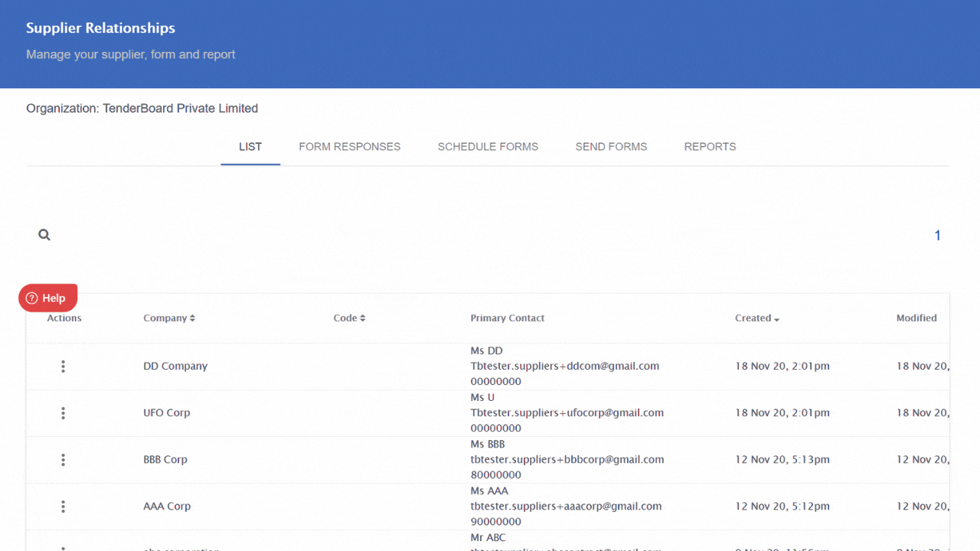Click Organization: TenderBoard Private Limited text
This screenshot has width=980, height=551.
click(x=142, y=109)
